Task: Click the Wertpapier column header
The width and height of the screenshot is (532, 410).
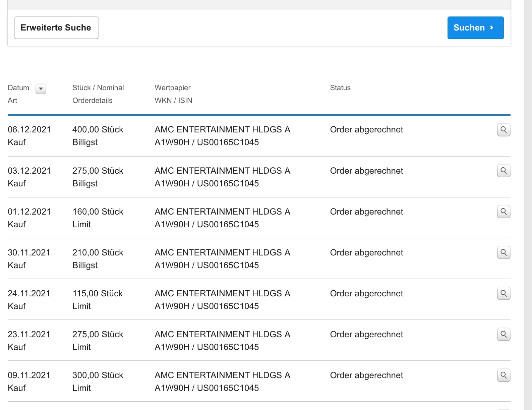Action: tap(172, 88)
